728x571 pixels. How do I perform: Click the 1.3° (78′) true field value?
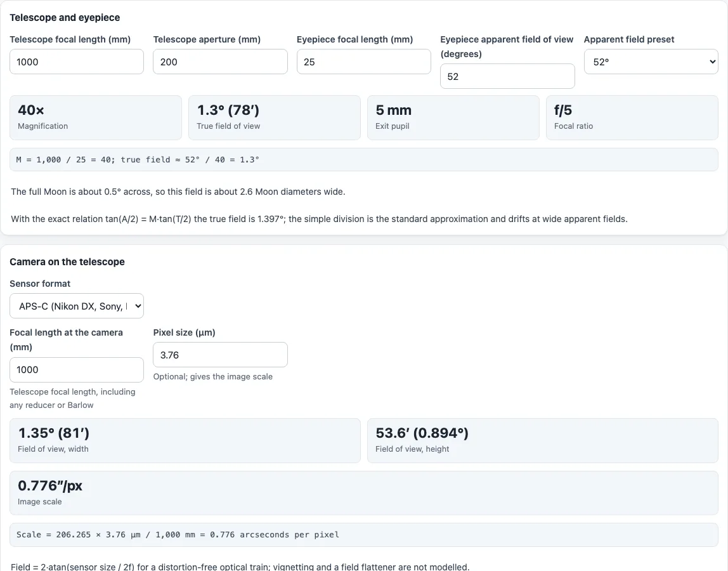[228, 110]
